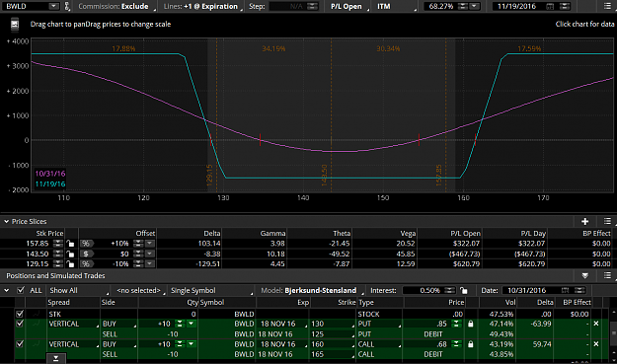This screenshot has width=617, height=364.
Task: Adjust the +10% offset stepper
Action: click(x=138, y=244)
